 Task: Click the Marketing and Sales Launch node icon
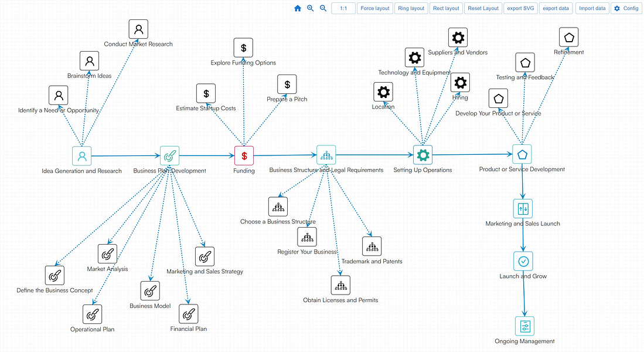[x=522, y=208]
